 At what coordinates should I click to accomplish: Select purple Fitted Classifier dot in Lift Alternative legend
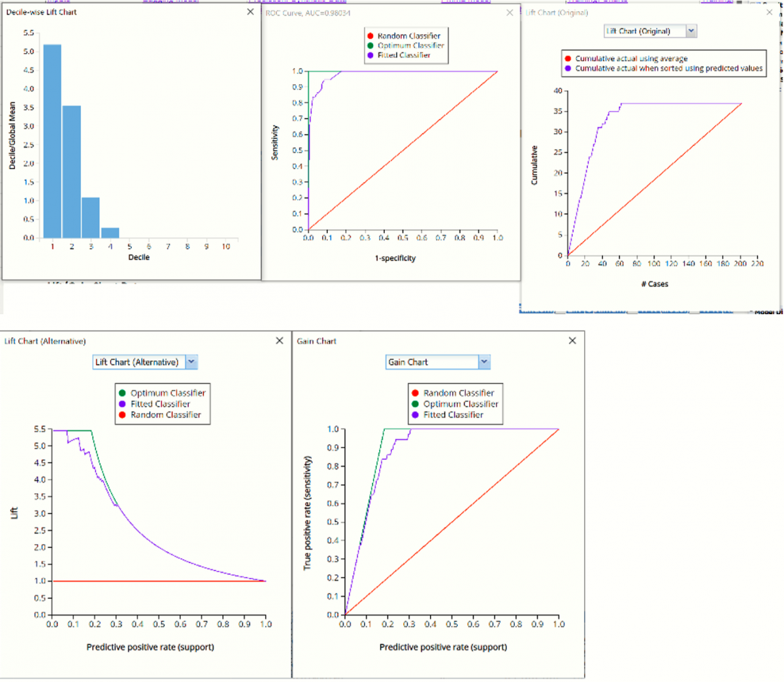point(122,404)
